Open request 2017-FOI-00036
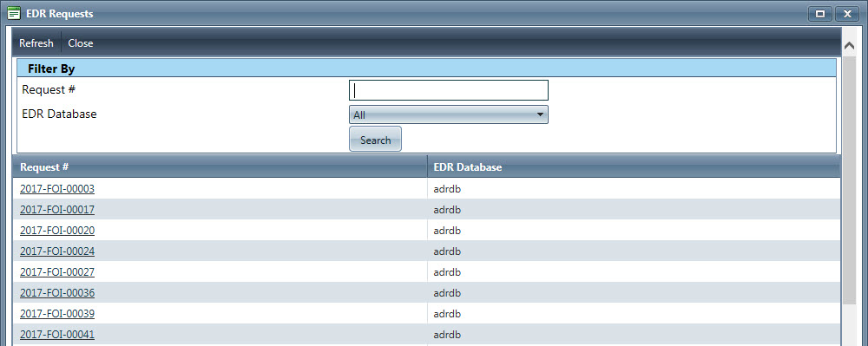Viewport: 868px width, 346px height. [x=57, y=293]
